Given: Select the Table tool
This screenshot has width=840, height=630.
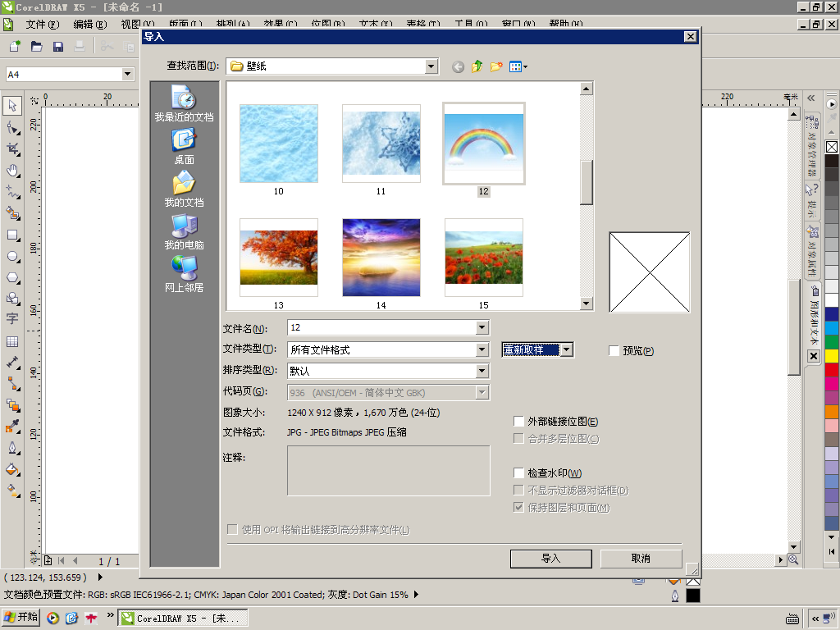Looking at the screenshot, I should pyautogui.click(x=12, y=341).
